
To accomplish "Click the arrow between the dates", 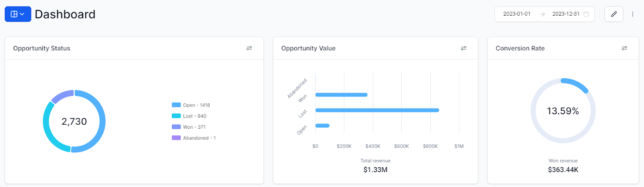I will (x=542, y=14).
